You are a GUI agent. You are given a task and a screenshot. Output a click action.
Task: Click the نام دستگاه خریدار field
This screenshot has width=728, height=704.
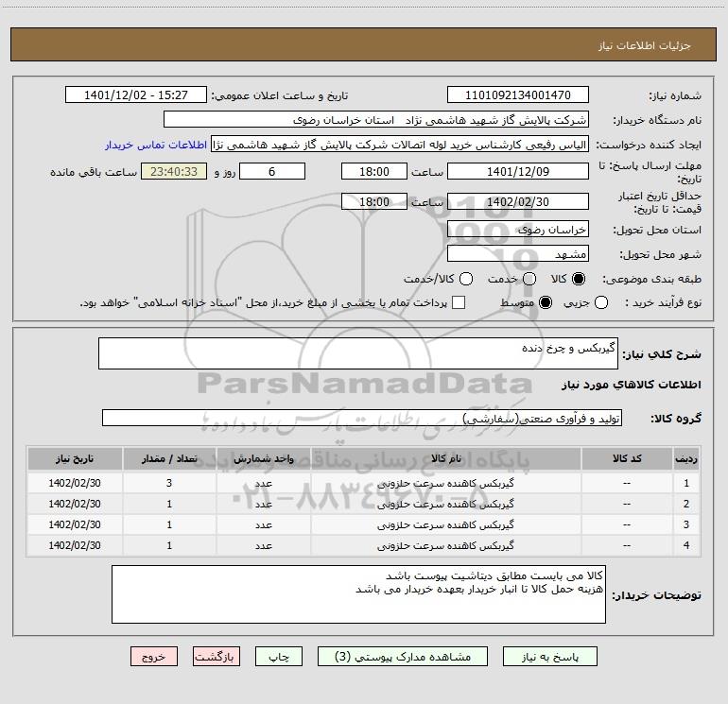[376, 120]
